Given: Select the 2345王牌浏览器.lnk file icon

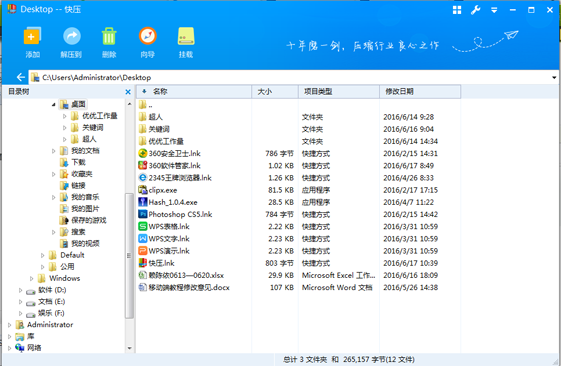Looking at the screenshot, I should click(x=143, y=178).
